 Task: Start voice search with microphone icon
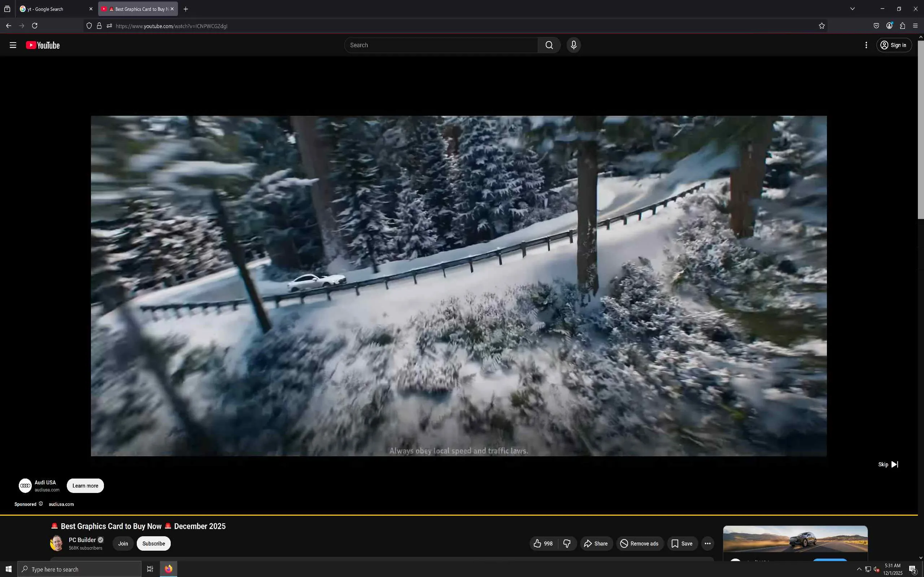click(574, 45)
